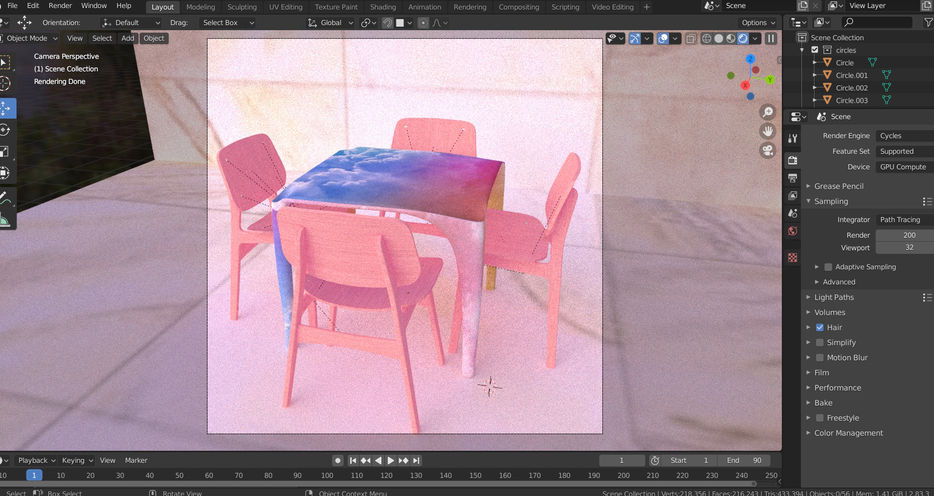
Task: Open the Output properties tab icon
Action: [x=792, y=177]
